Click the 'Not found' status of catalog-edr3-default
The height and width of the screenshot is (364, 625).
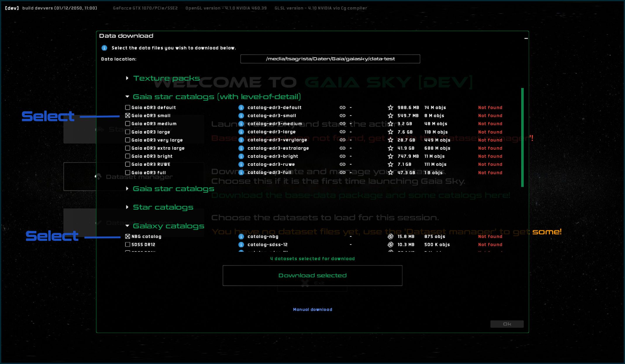490,108
